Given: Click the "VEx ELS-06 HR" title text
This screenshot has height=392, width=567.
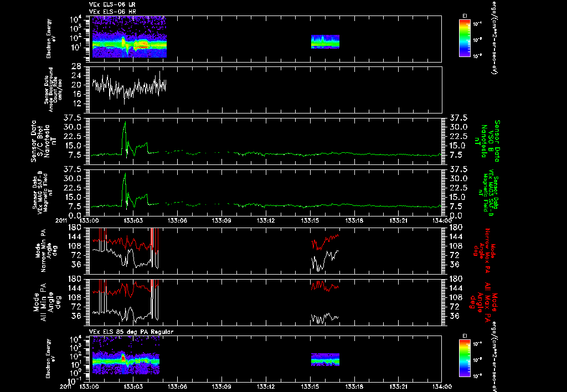Looking at the screenshot, I should pos(112,12).
